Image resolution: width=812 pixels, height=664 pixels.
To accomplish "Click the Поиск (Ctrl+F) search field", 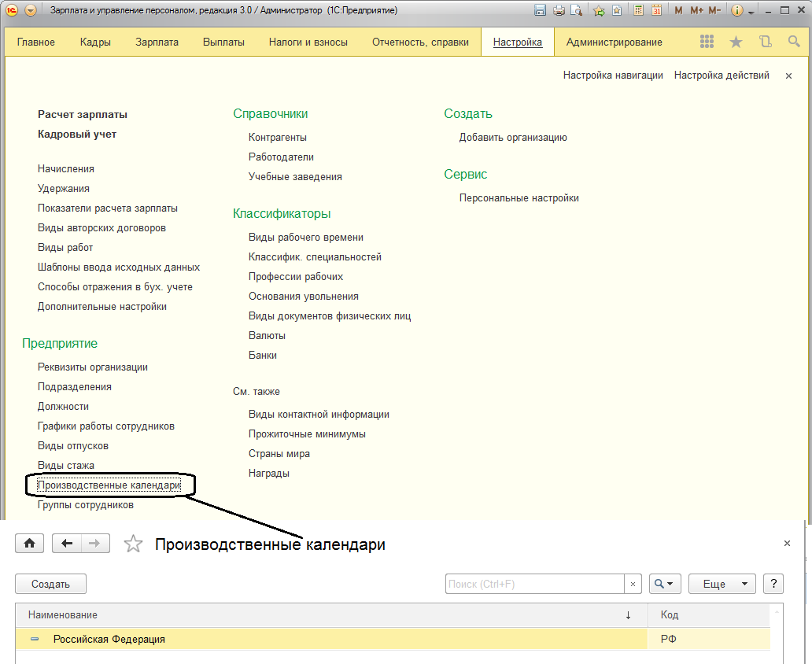I will [x=535, y=584].
